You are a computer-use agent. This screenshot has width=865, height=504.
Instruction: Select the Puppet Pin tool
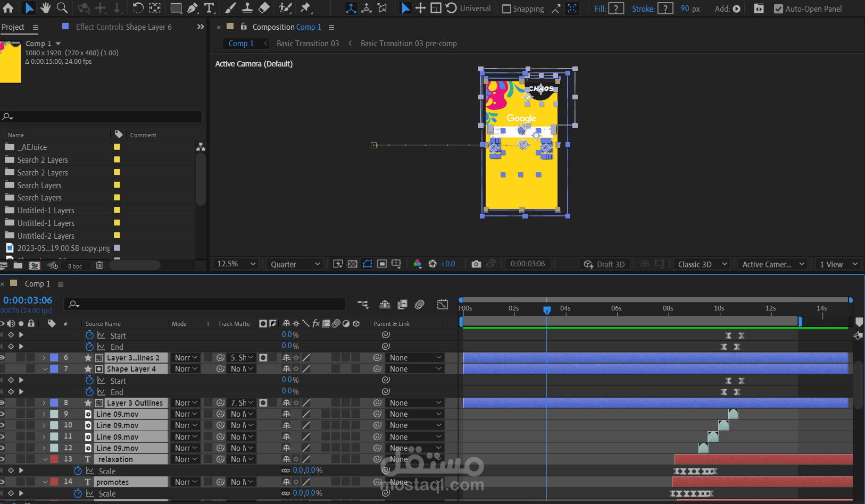(x=306, y=8)
